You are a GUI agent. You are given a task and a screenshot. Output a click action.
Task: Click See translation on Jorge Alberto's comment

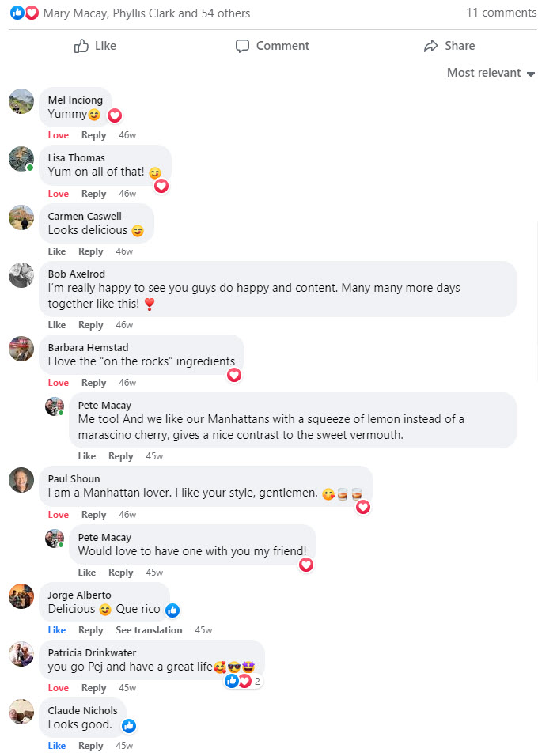[149, 629]
